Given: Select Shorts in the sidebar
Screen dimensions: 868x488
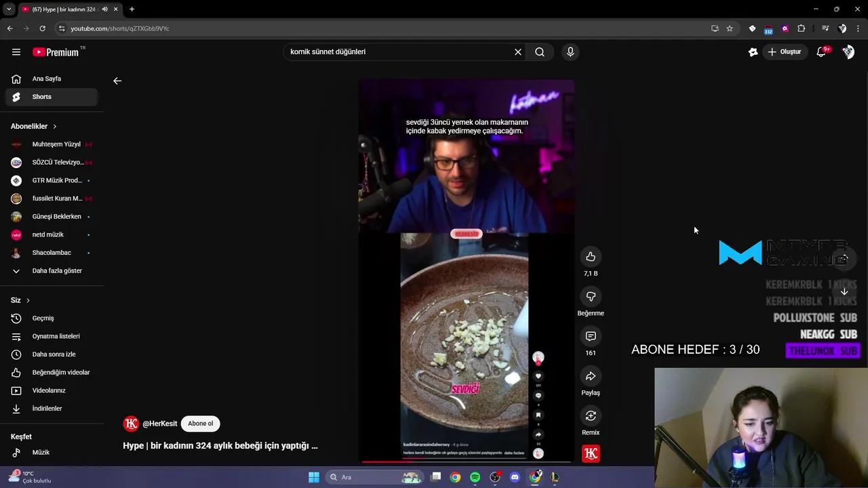Looking at the screenshot, I should (x=52, y=97).
